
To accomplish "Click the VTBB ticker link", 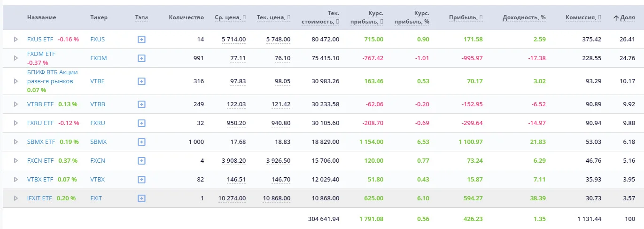I will (98, 104).
